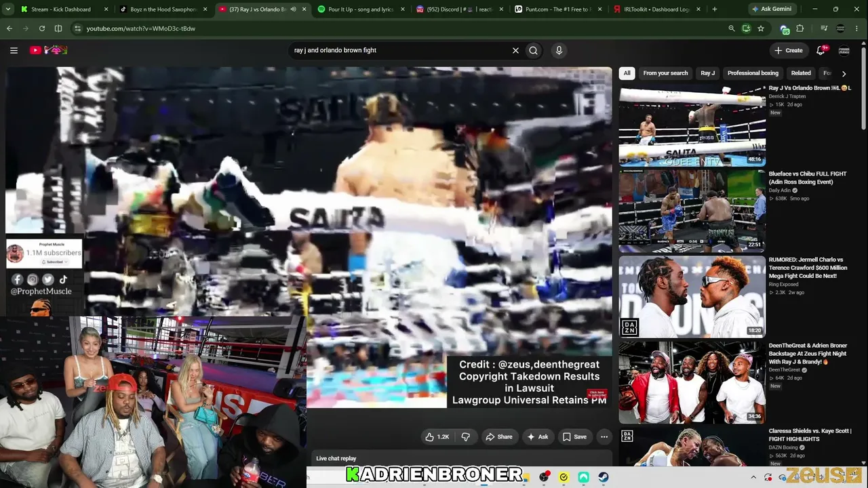Screen dimensions: 868x488
Task: Switch to Boyz n the Hood Saxophone tab
Action: 163,9
